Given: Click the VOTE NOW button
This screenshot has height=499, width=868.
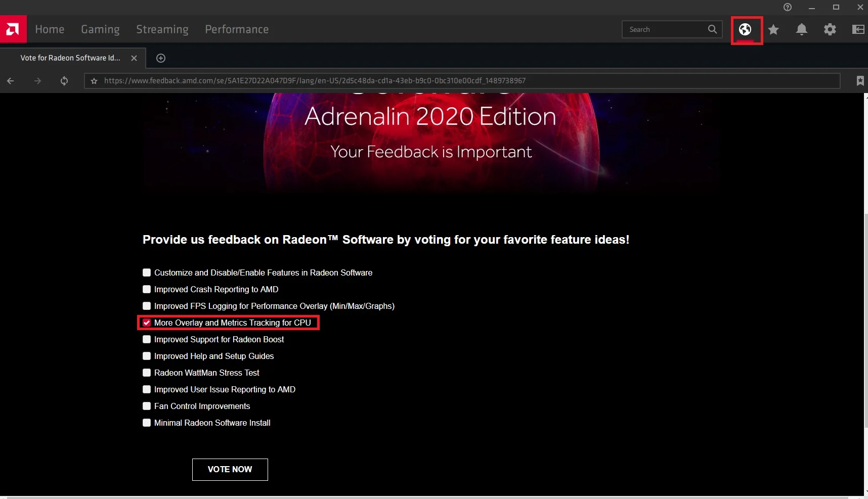Looking at the screenshot, I should pos(230,470).
